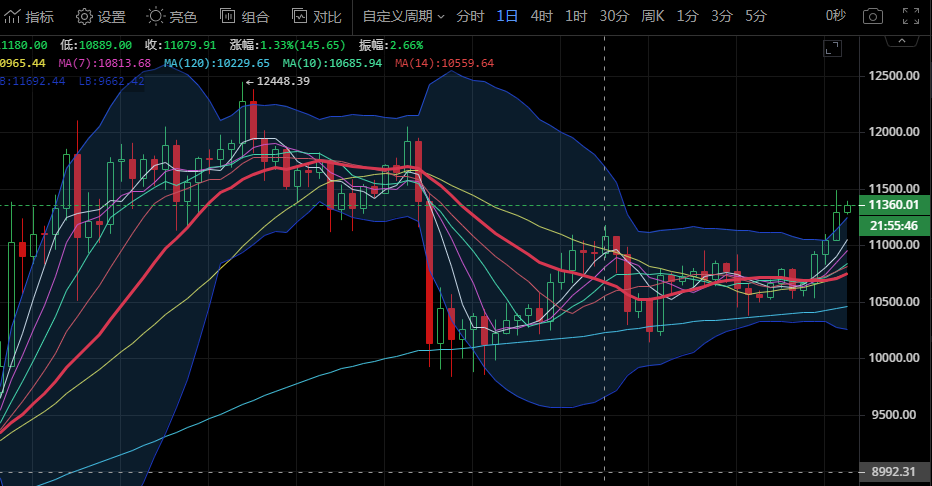Click the 12448.39 high price marker

[x=282, y=81]
